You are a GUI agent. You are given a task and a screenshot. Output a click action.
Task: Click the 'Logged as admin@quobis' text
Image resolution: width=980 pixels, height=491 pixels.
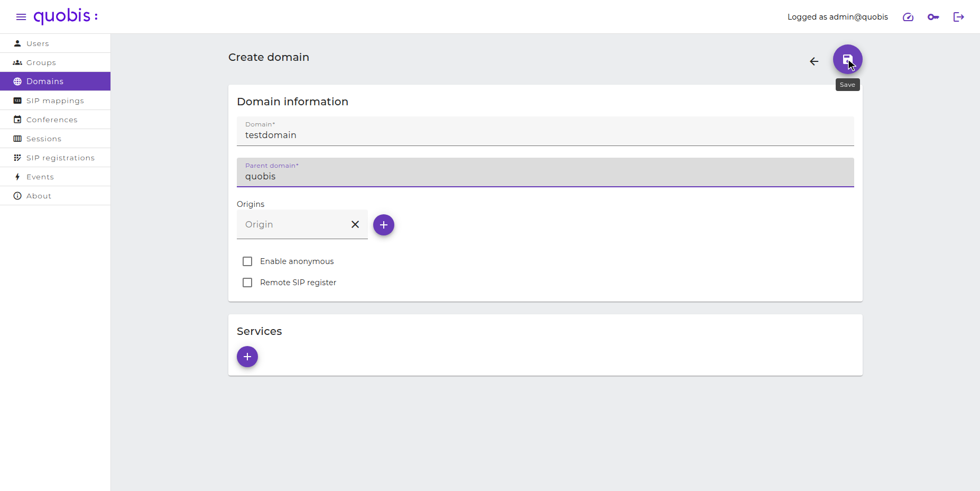tap(838, 17)
